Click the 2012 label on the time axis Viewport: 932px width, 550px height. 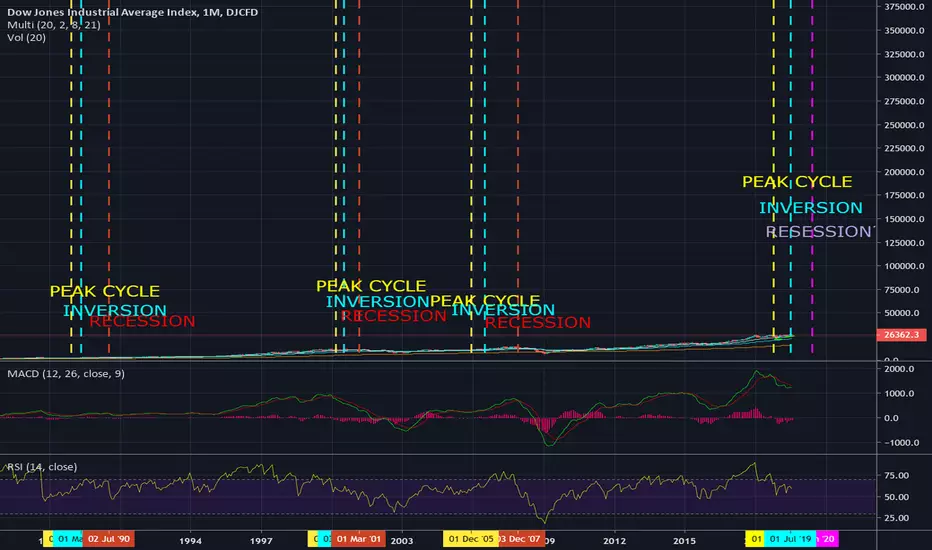click(x=614, y=540)
